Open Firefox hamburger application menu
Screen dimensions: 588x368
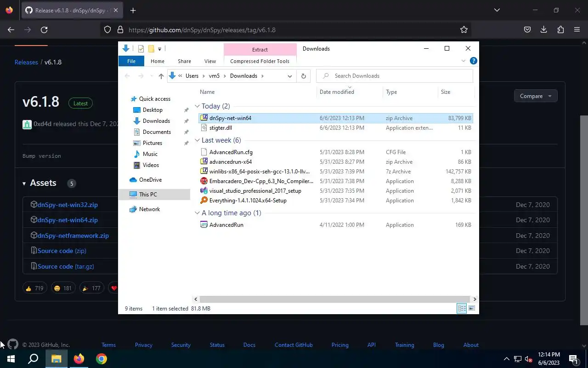[x=577, y=30]
